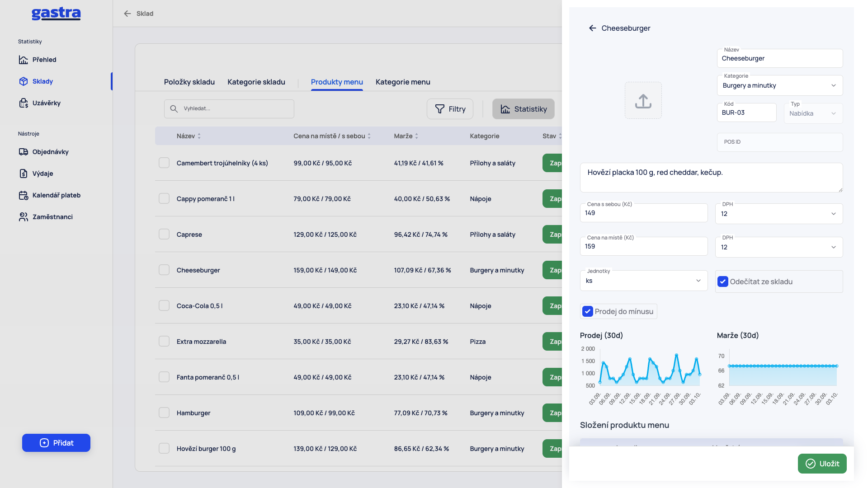Viewport: 868px width, 488px height.
Task: Sort by Cena na místě column arrows
Action: click(369, 136)
